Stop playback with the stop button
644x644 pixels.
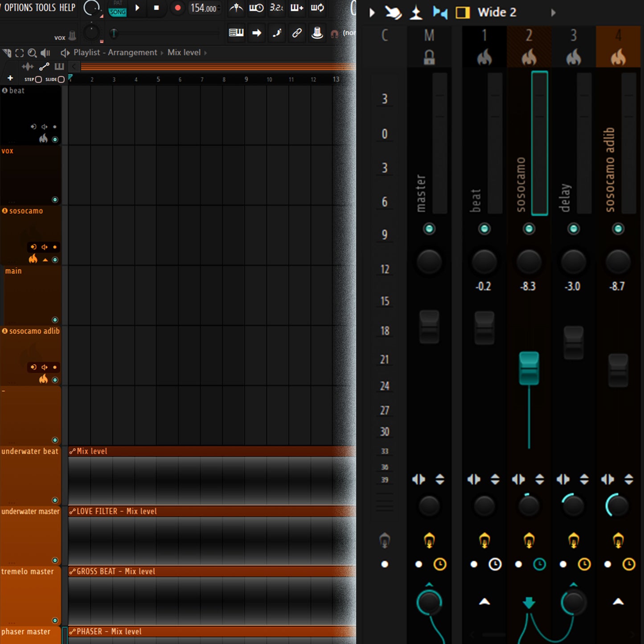[x=156, y=8]
